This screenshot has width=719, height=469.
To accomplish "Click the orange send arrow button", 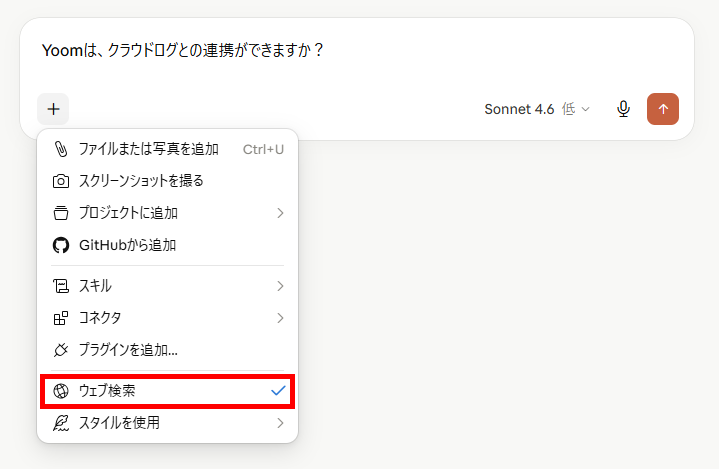I will [x=663, y=109].
